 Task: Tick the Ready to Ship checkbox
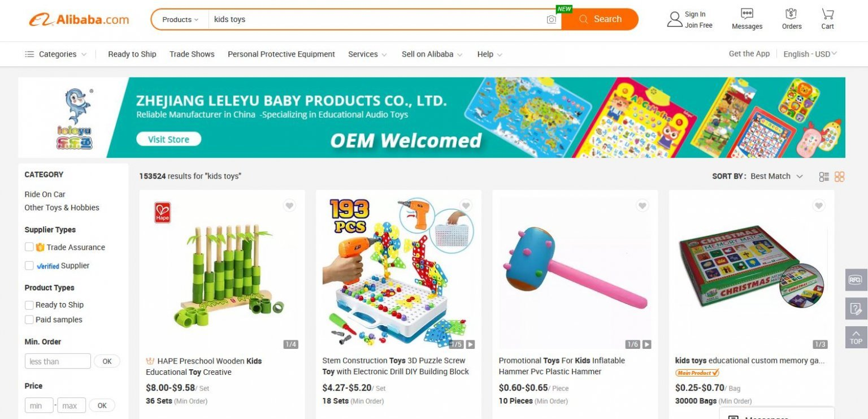(x=29, y=305)
